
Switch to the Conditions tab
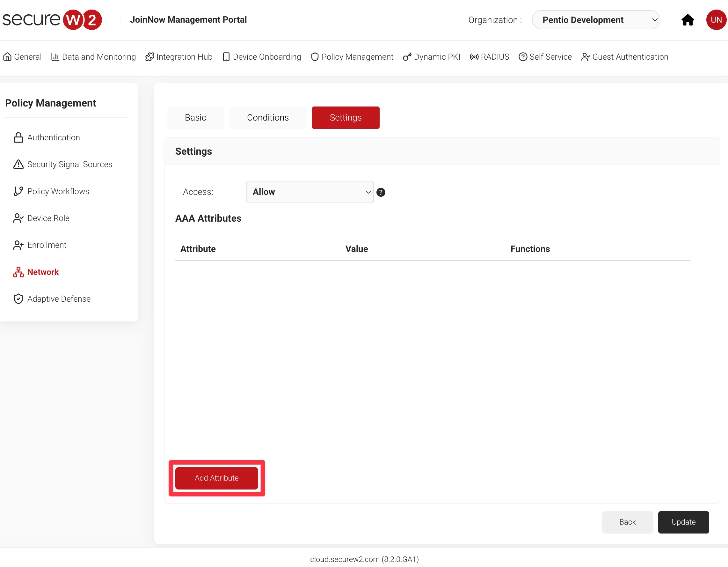tap(268, 117)
